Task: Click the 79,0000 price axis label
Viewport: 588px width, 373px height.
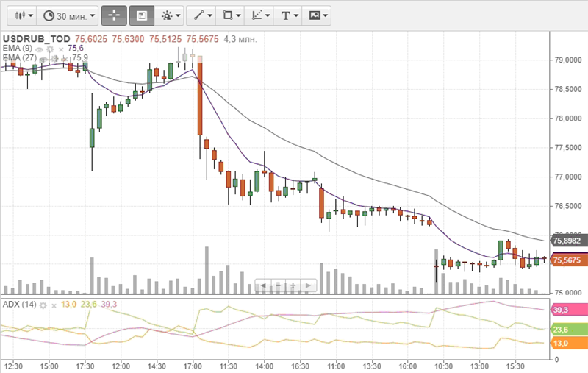Action: click(x=567, y=60)
